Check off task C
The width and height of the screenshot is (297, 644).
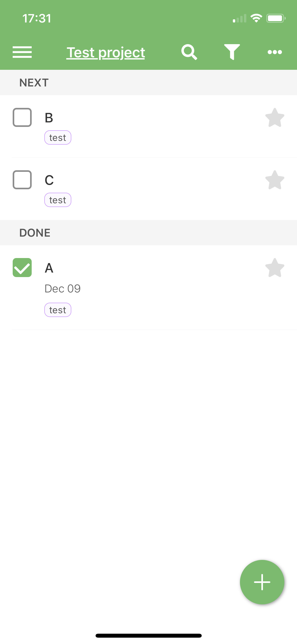point(22,180)
